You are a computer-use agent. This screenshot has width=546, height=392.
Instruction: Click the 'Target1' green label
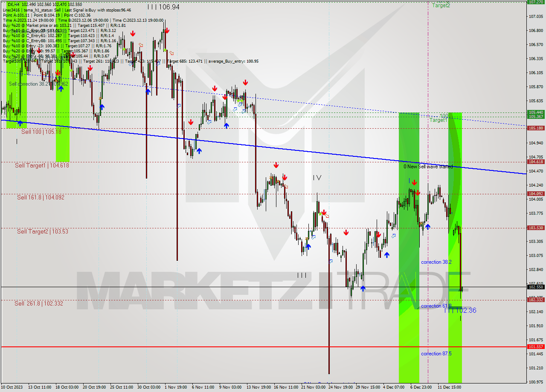pyautogui.click(x=439, y=120)
